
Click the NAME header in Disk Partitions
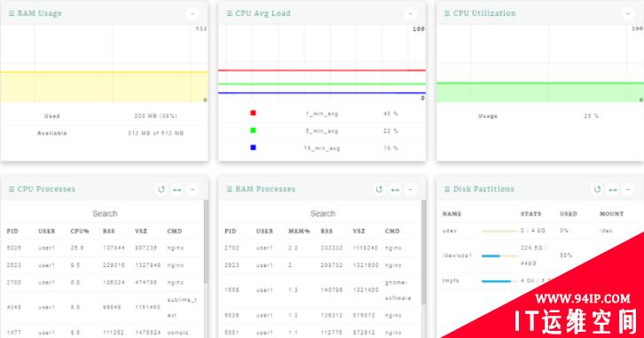(452, 214)
